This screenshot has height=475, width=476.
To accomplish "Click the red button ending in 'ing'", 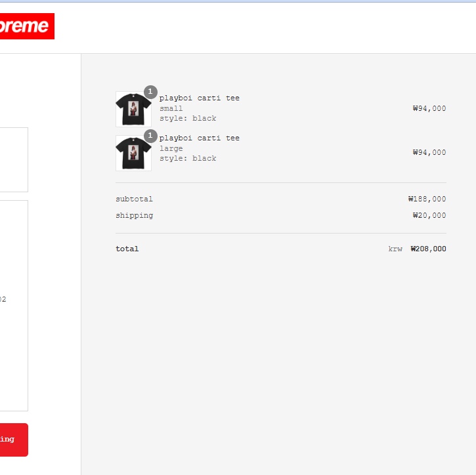I will [x=14, y=440].
